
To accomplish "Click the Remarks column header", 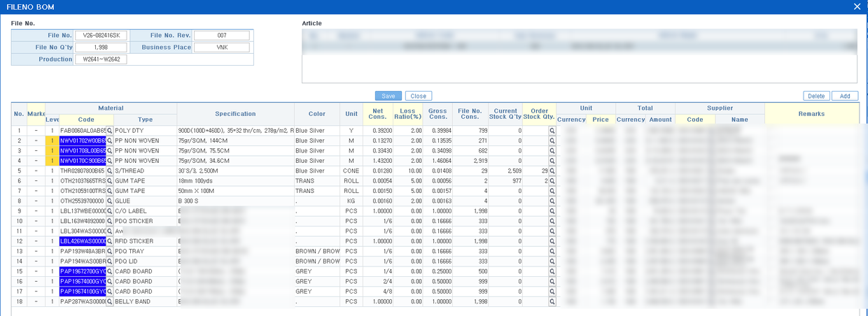I will click(811, 114).
